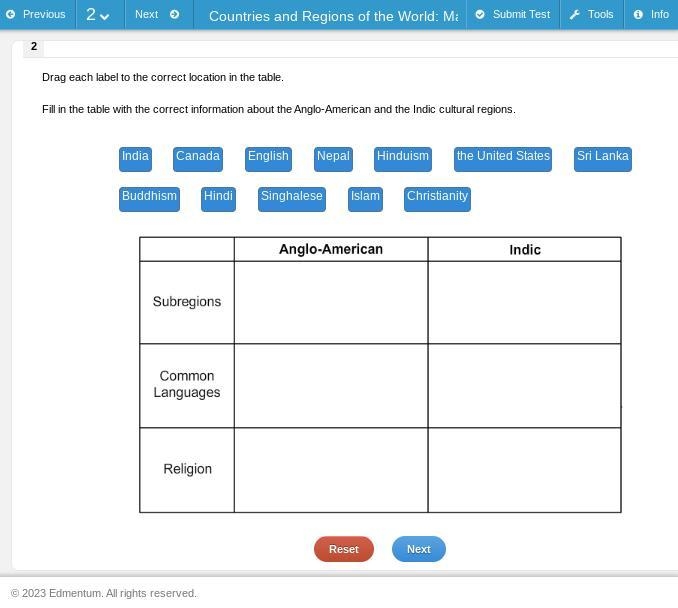Choose the Buddhism label
This screenshot has height=608, width=678.
click(x=149, y=199)
